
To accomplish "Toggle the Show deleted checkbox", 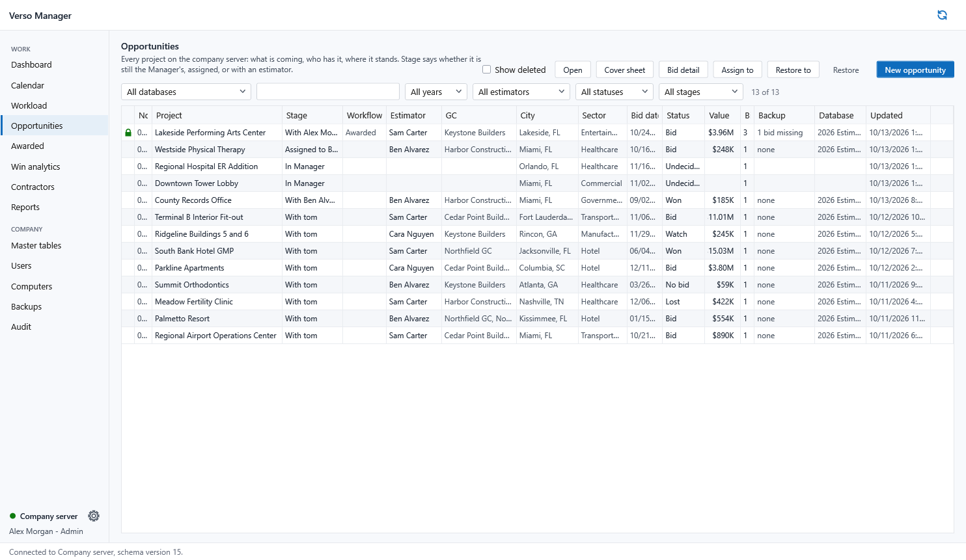I will pyautogui.click(x=486, y=70).
